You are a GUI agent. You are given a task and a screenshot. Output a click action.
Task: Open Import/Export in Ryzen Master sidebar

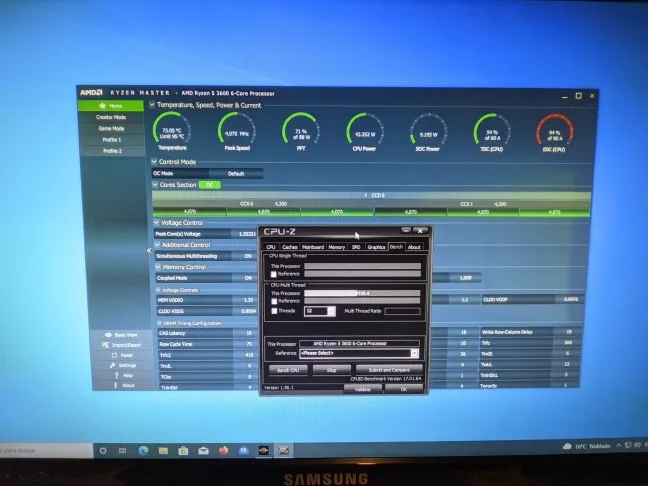122,345
